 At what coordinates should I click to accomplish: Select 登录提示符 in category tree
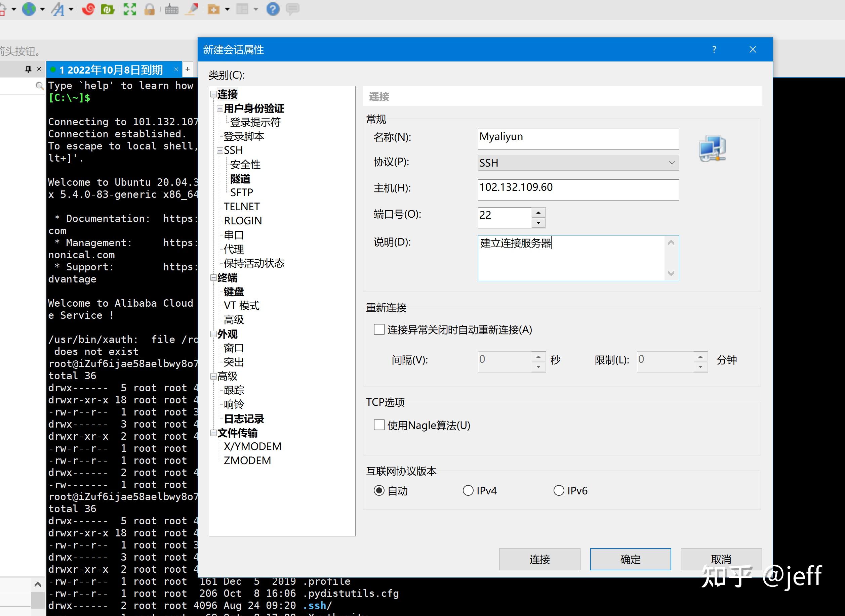255,122
